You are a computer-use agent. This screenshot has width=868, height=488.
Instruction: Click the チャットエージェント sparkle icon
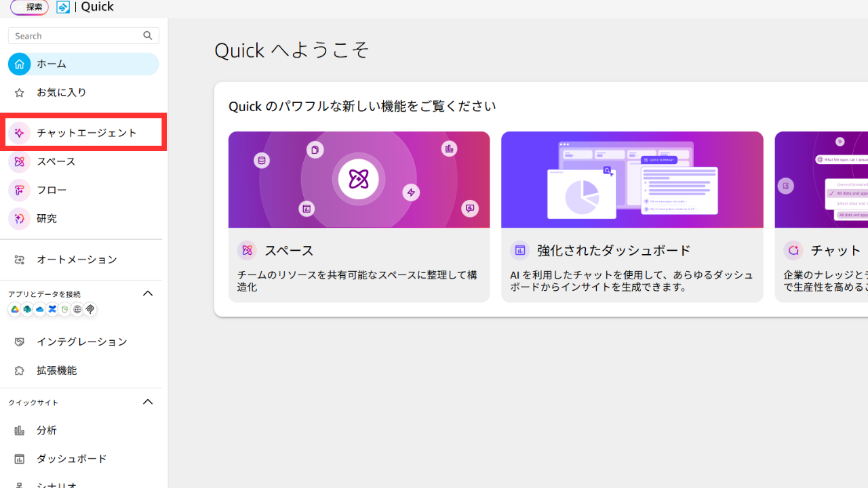pos(19,133)
